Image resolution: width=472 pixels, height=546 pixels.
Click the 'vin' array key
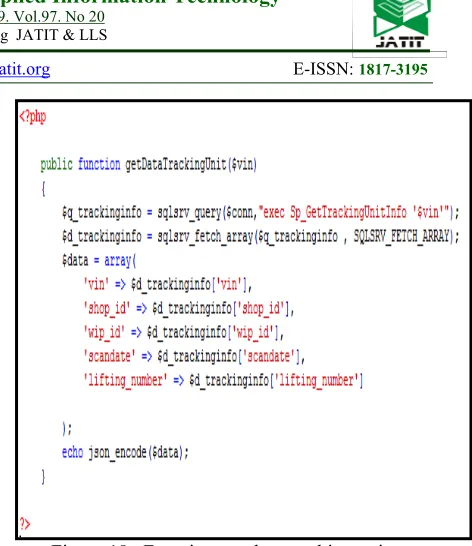(96, 284)
